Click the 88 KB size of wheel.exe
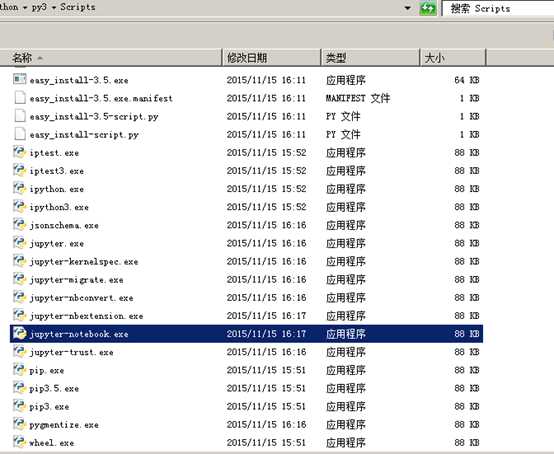 [466, 443]
